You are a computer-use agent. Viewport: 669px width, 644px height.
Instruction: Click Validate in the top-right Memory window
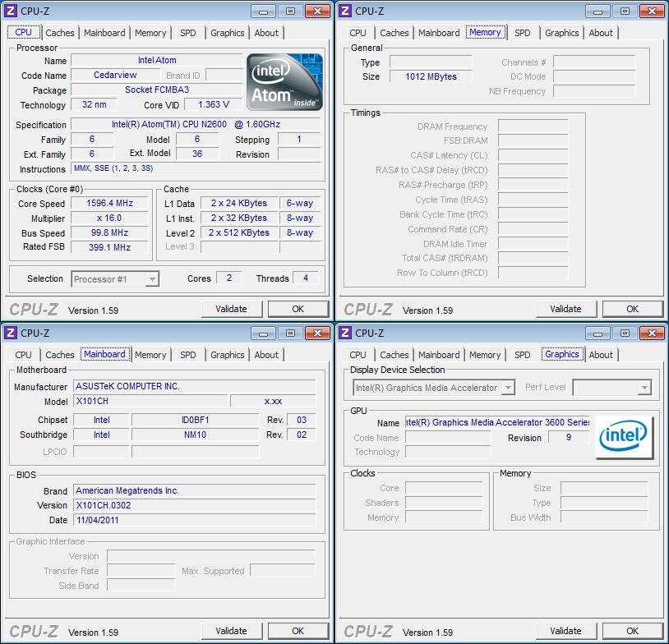(x=565, y=309)
